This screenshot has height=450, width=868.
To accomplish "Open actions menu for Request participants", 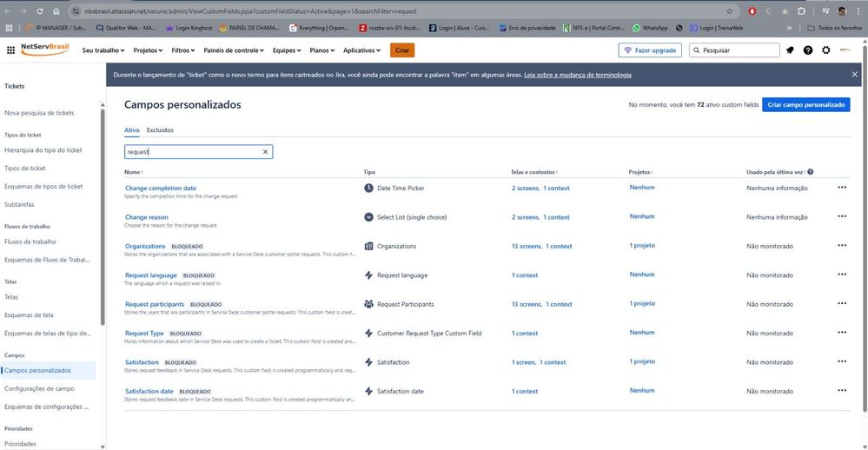I will pyautogui.click(x=842, y=304).
